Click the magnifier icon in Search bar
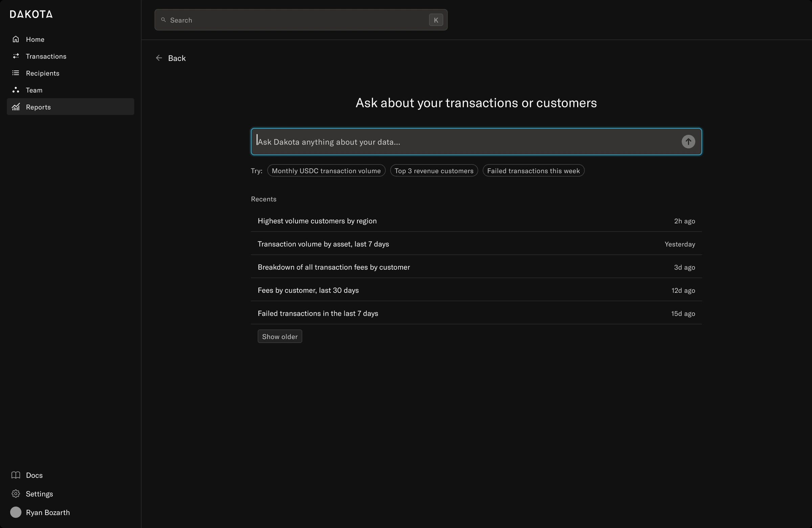The width and height of the screenshot is (812, 528). 163,20
